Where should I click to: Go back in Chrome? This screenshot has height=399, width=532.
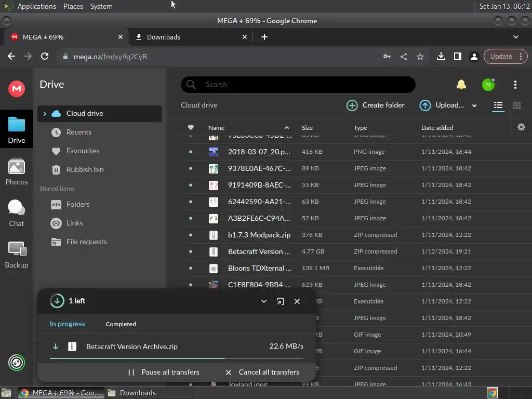point(11,57)
